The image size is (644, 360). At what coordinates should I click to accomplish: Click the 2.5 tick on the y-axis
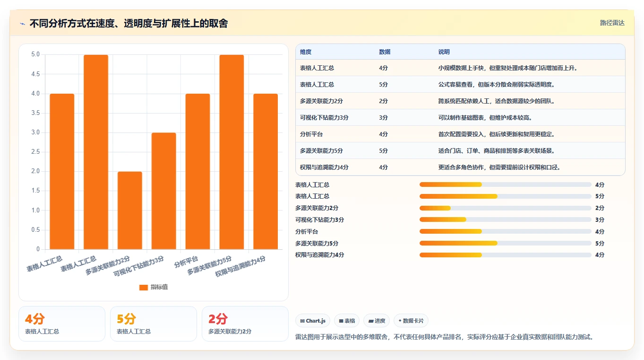coord(35,152)
